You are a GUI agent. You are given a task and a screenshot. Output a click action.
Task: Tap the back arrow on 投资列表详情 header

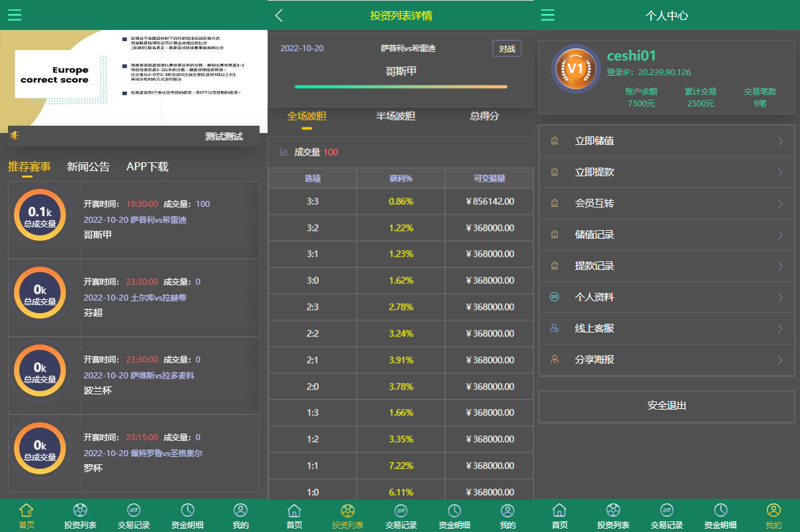pos(278,15)
